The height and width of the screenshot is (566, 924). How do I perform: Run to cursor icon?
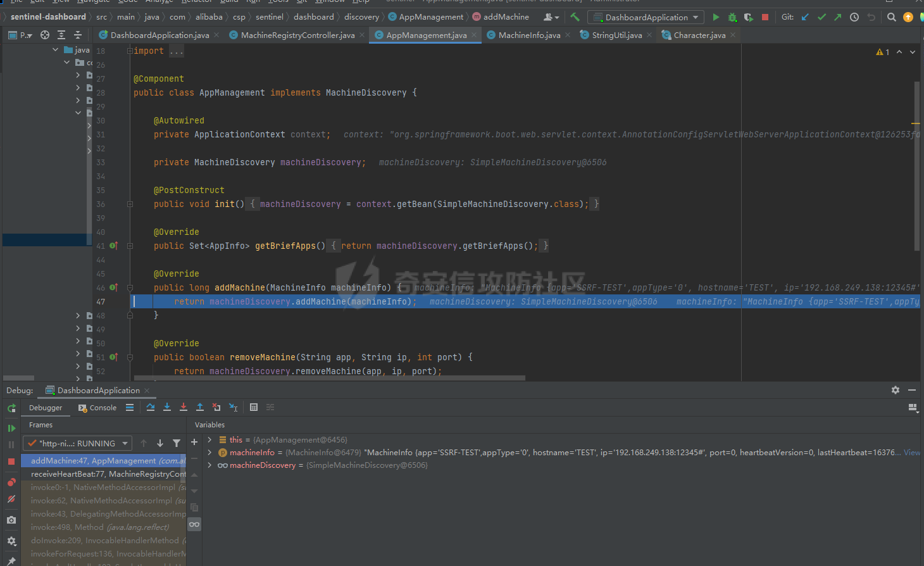click(233, 407)
